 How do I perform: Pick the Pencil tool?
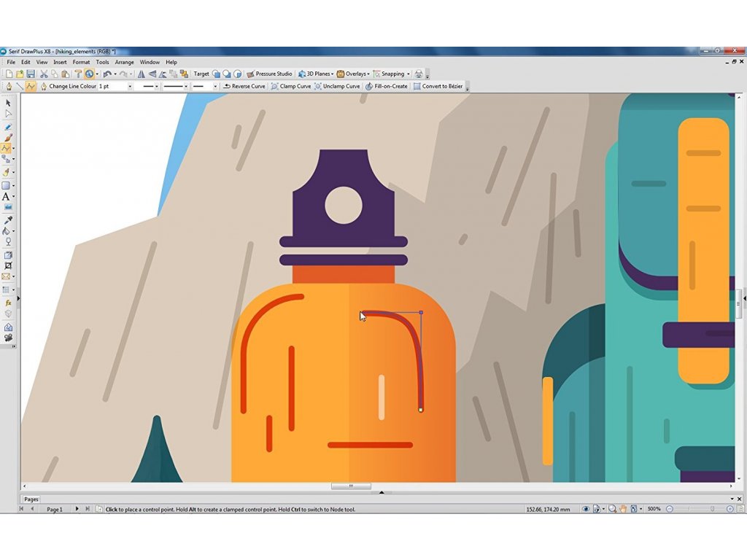click(x=8, y=126)
